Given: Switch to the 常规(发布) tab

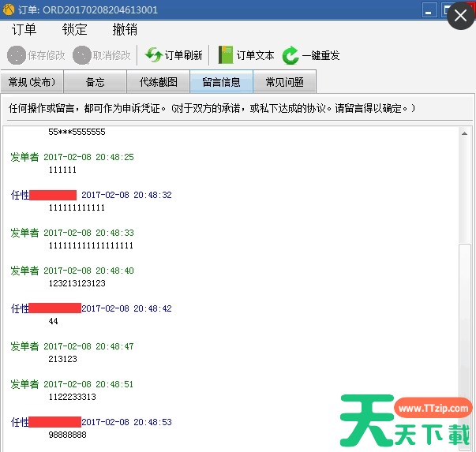Looking at the screenshot, I should click(x=32, y=82).
